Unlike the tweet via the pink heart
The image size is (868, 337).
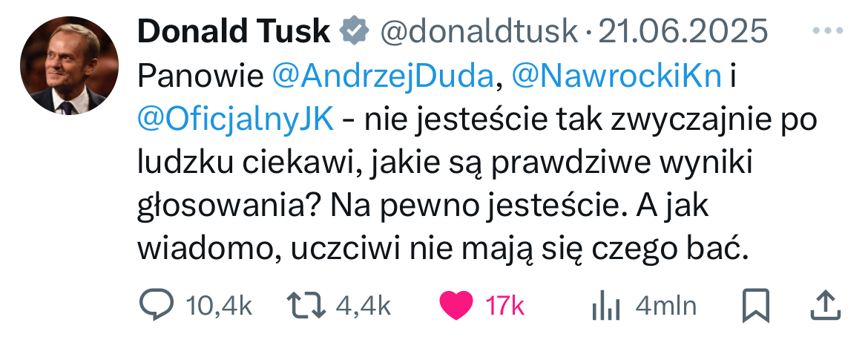(x=456, y=305)
